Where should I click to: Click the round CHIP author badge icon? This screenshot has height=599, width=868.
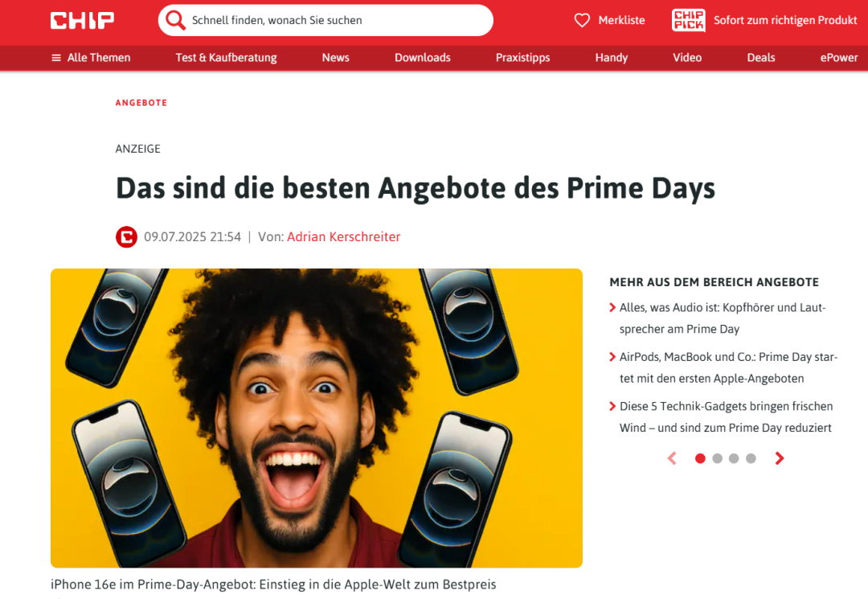point(126,237)
